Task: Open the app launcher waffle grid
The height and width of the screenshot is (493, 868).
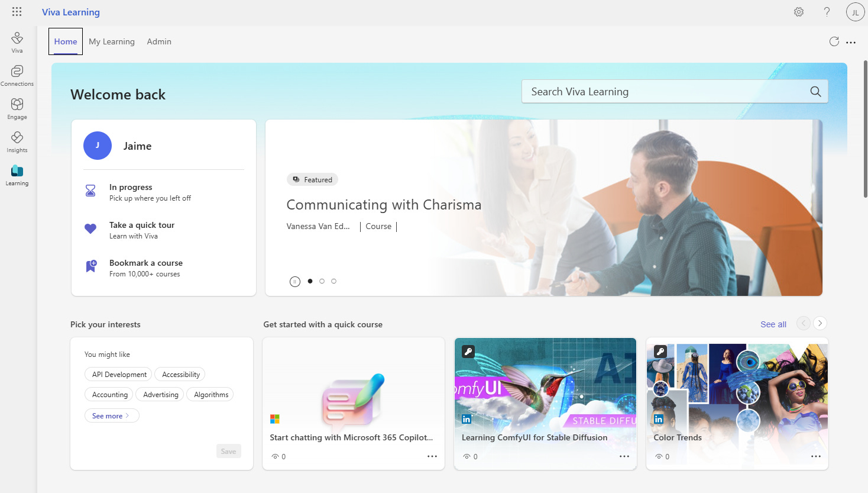Action: click(x=17, y=12)
